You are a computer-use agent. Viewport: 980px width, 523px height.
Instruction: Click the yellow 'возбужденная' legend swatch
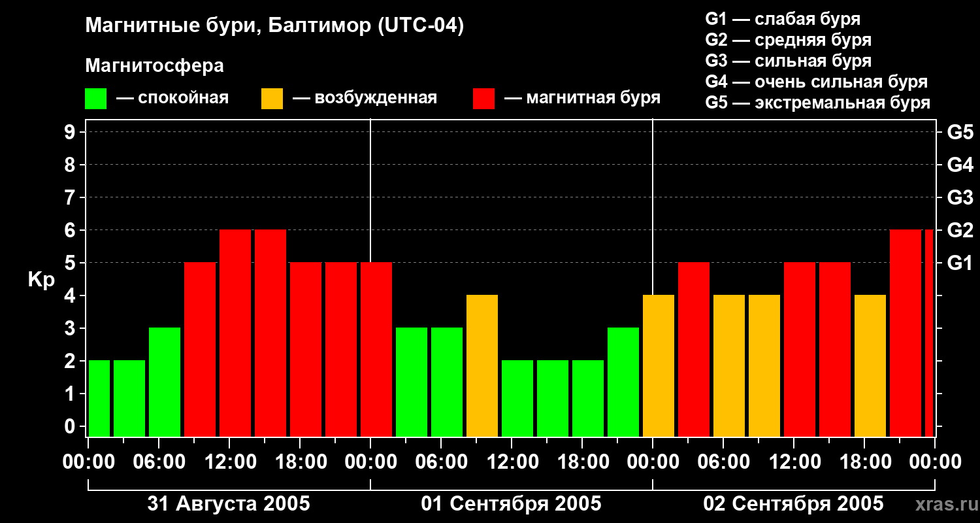[x=272, y=99]
